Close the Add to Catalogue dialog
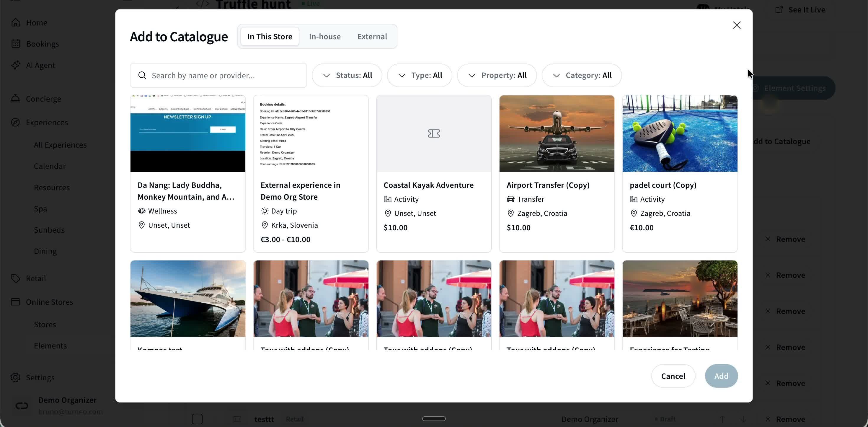This screenshot has height=427, width=868. click(x=737, y=25)
